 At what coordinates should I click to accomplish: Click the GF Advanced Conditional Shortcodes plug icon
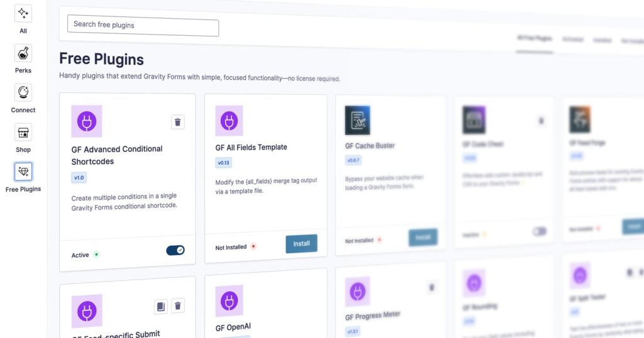tap(87, 121)
